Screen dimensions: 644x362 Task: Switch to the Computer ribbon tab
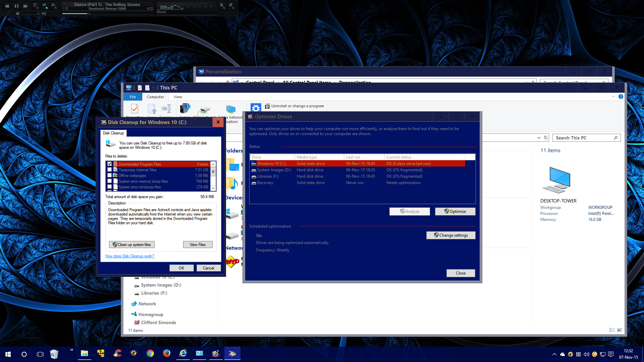[155, 97]
